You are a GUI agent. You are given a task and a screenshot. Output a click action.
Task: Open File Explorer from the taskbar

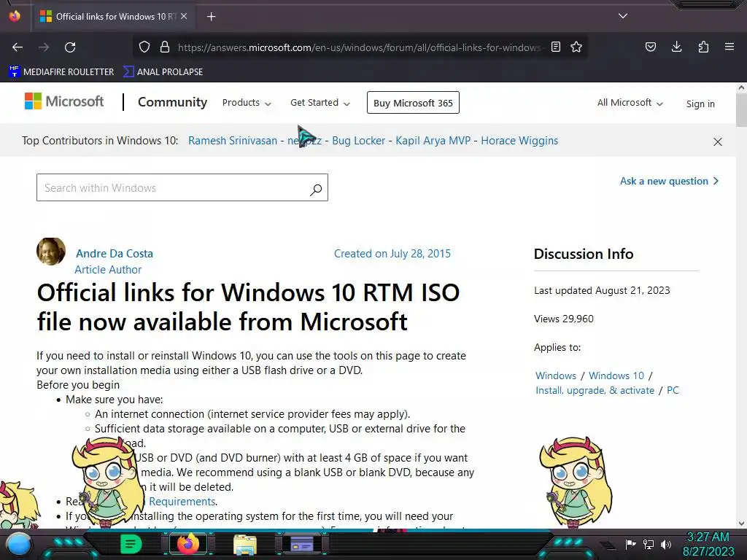tap(245, 544)
